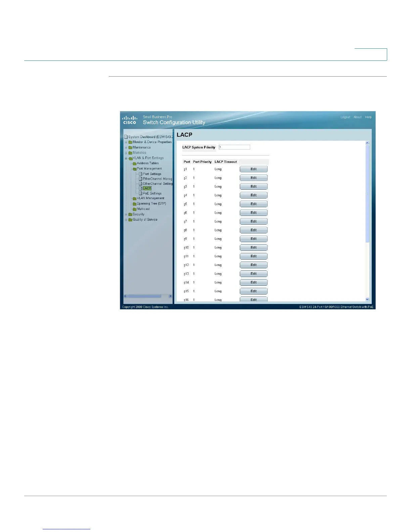411x532 pixels.
Task: Expand the Monitor & Device Properties node
Action: [126, 142]
